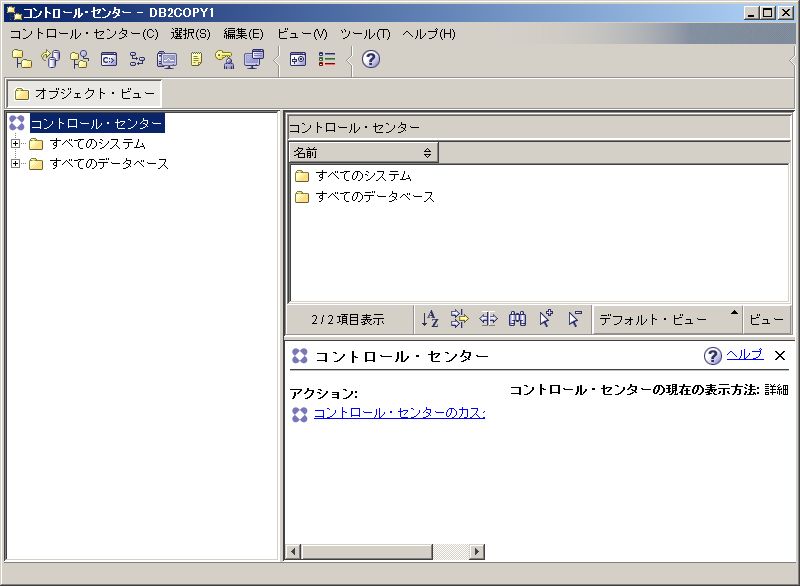Viewport: 800px width, 586px height.
Task: Click the customize columns icon
Action: pos(488,319)
